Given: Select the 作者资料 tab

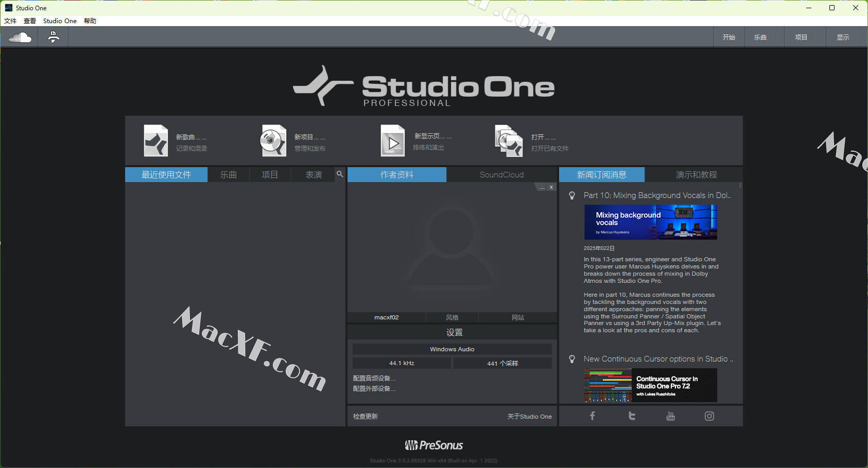Looking at the screenshot, I should point(397,174).
